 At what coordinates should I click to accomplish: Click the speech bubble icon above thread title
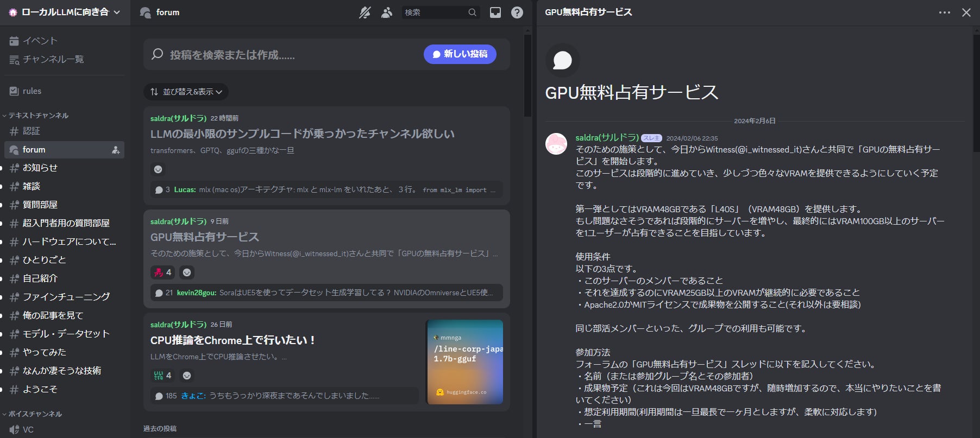[x=562, y=60]
